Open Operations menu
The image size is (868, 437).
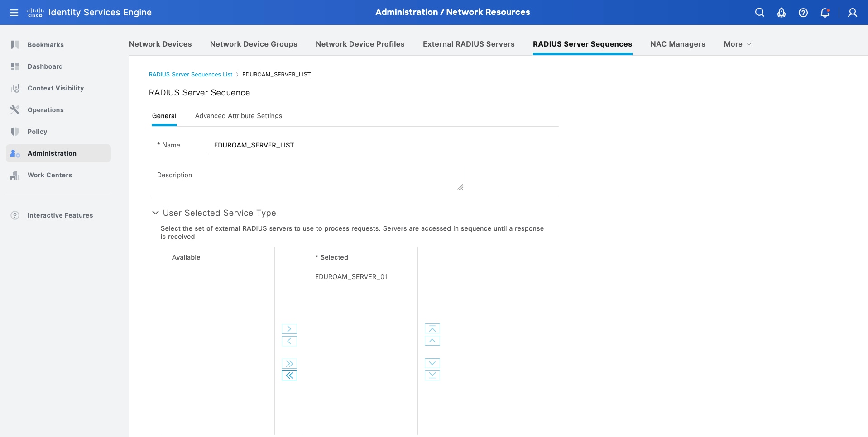click(46, 110)
